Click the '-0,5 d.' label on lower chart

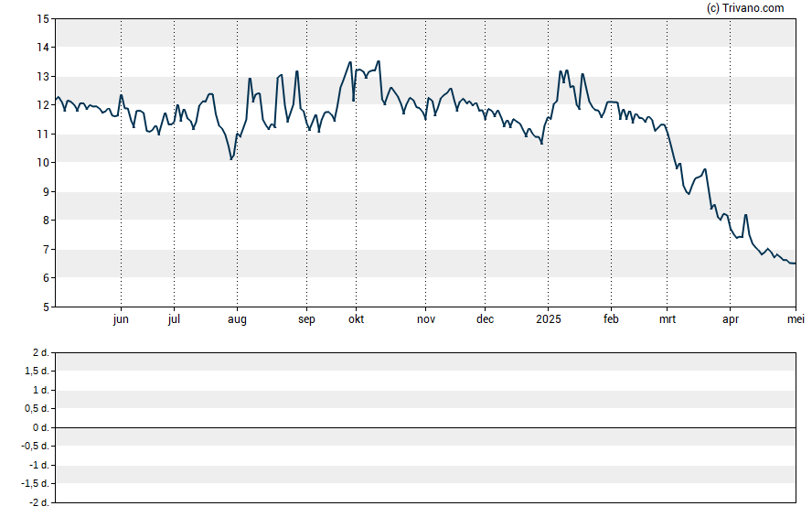coord(36,447)
